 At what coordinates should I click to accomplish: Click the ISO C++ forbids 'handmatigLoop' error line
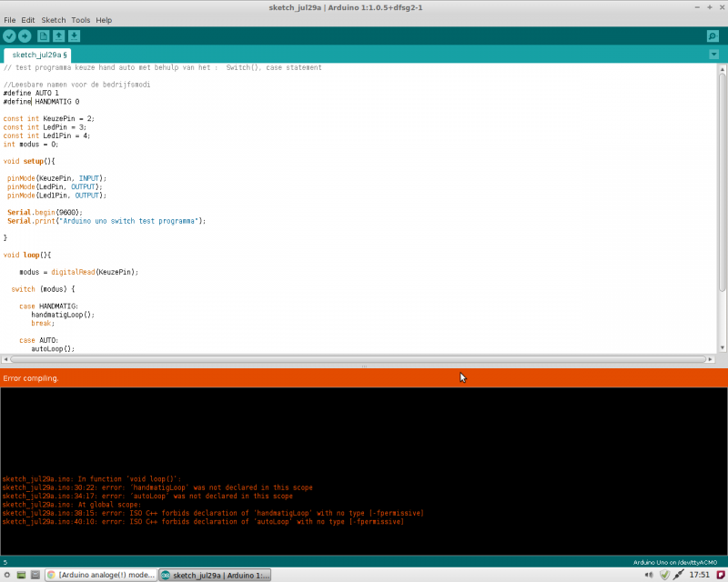coord(213,513)
